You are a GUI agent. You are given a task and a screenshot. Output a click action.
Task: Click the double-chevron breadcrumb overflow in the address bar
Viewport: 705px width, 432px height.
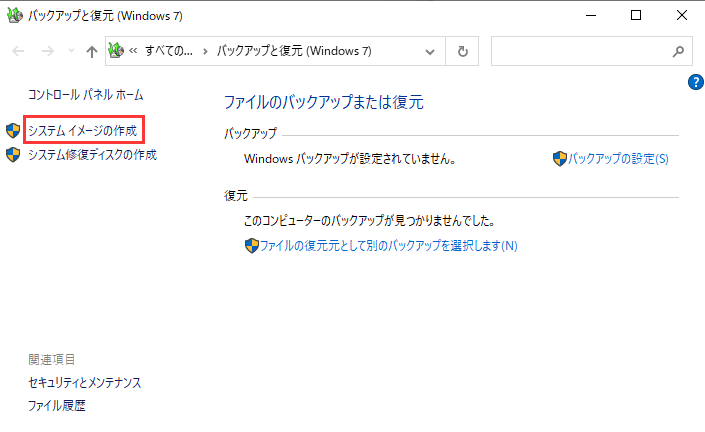pyautogui.click(x=133, y=51)
